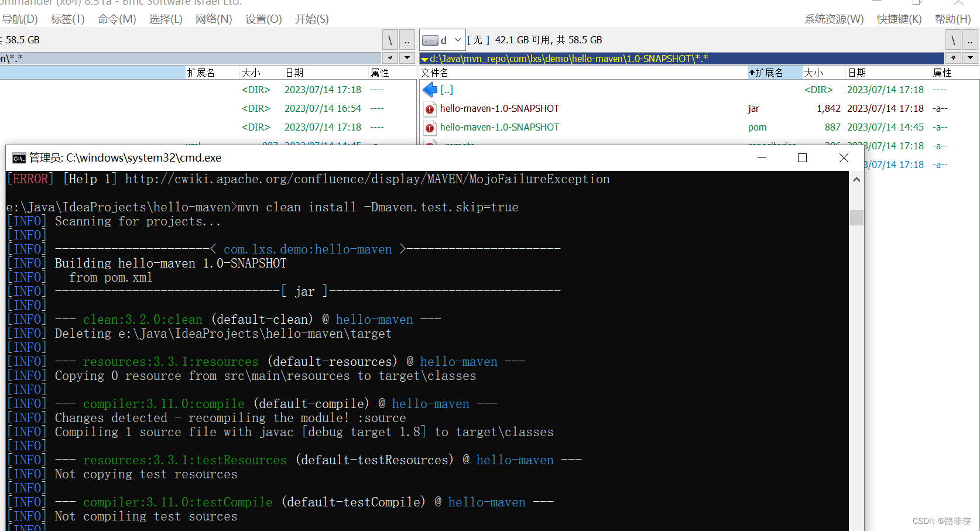Viewport: 980px width, 531px height.
Task: Open the 标签(T) menu
Action: click(x=68, y=19)
